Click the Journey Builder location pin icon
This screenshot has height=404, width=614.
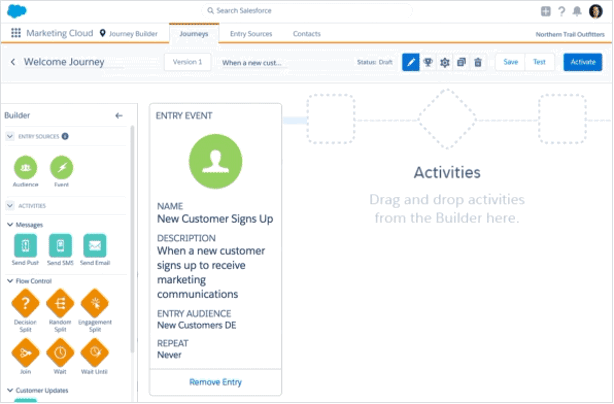click(103, 33)
